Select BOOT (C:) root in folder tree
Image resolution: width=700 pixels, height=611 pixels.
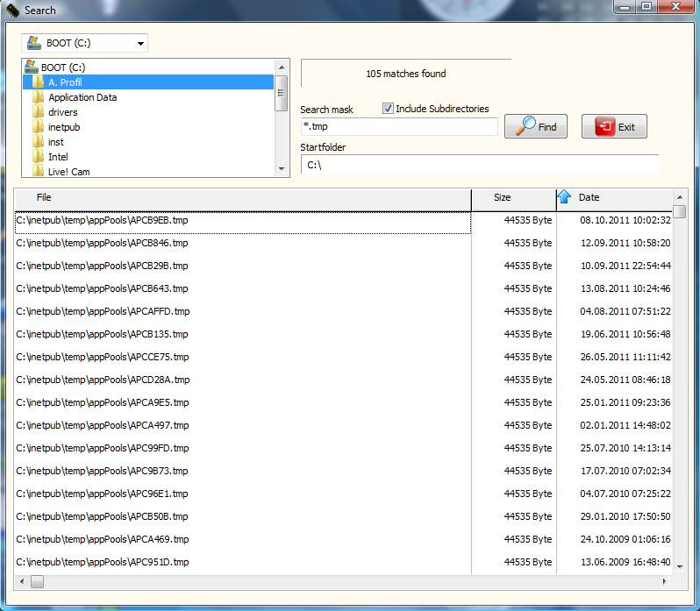click(63, 67)
